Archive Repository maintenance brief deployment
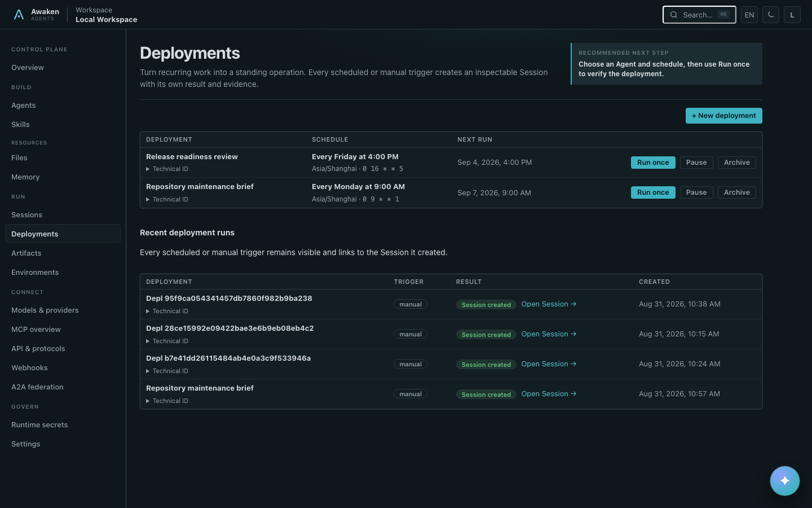This screenshot has width=812, height=508. pos(737,192)
